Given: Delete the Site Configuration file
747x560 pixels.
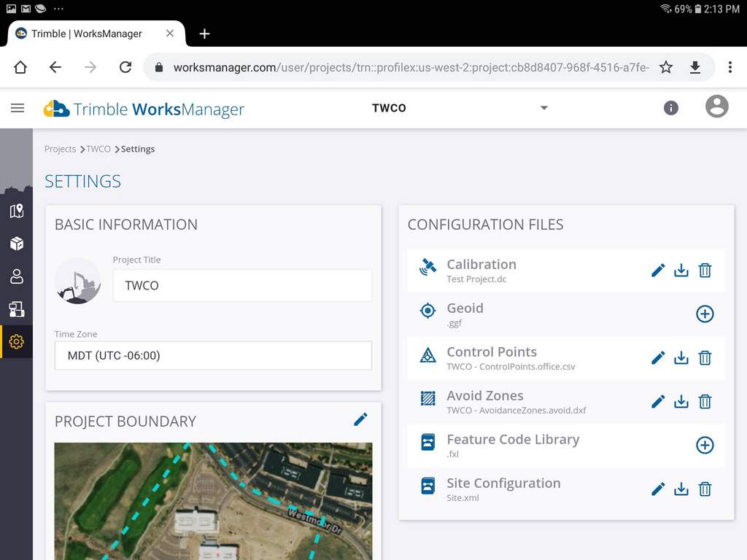Looking at the screenshot, I should tap(705, 489).
